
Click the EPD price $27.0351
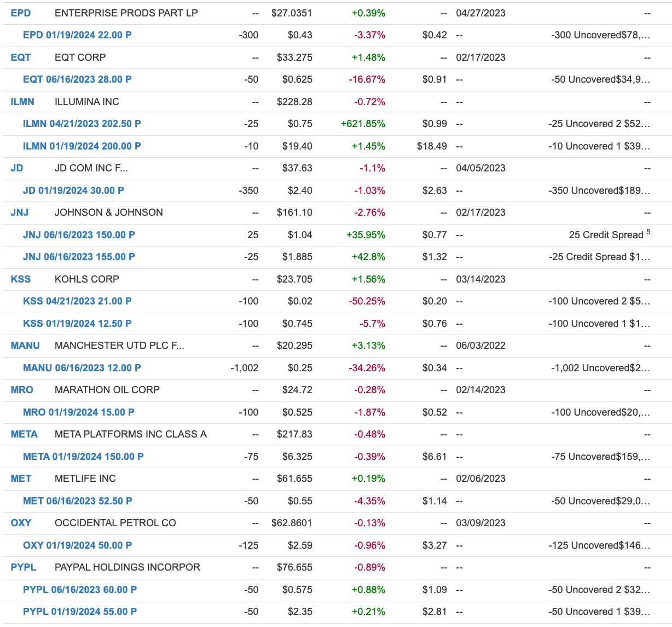tap(292, 13)
